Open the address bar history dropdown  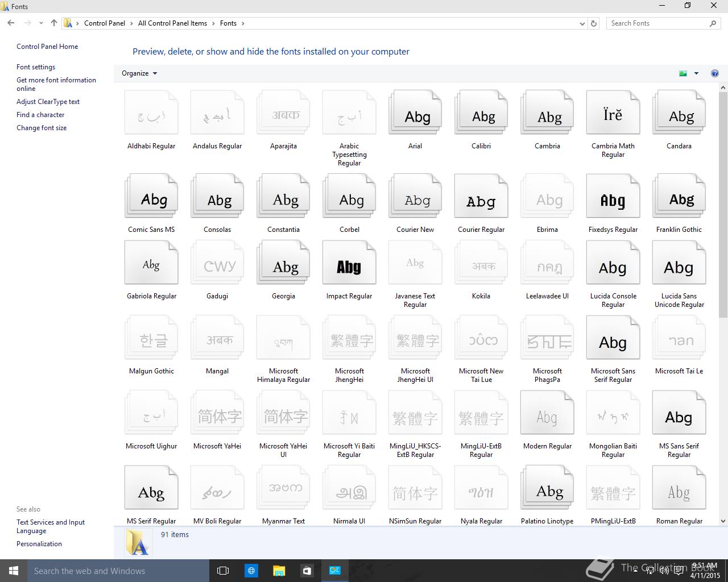tap(582, 23)
